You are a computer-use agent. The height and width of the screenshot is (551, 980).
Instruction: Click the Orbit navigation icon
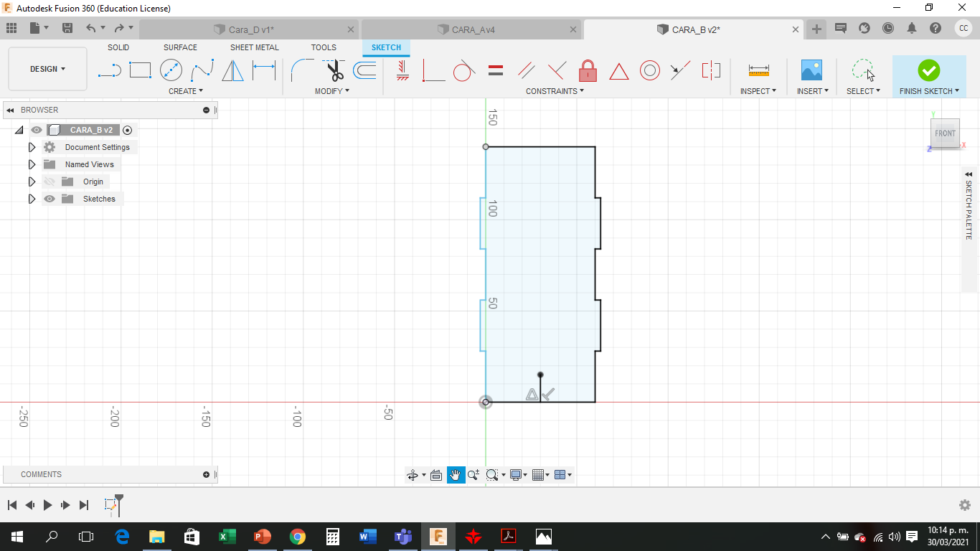413,475
